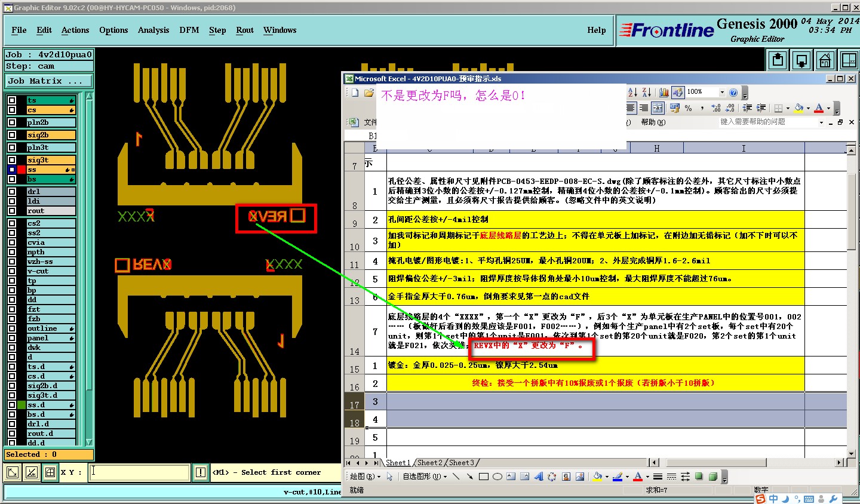Click exclamation icon beside XY field

201,472
